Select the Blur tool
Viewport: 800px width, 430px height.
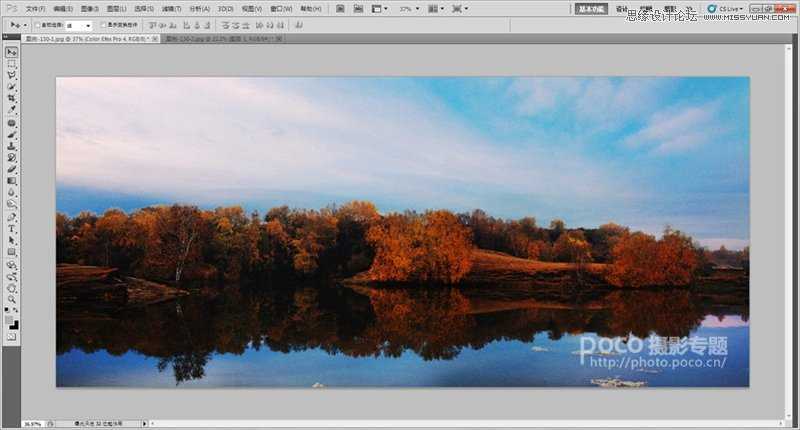(11, 192)
